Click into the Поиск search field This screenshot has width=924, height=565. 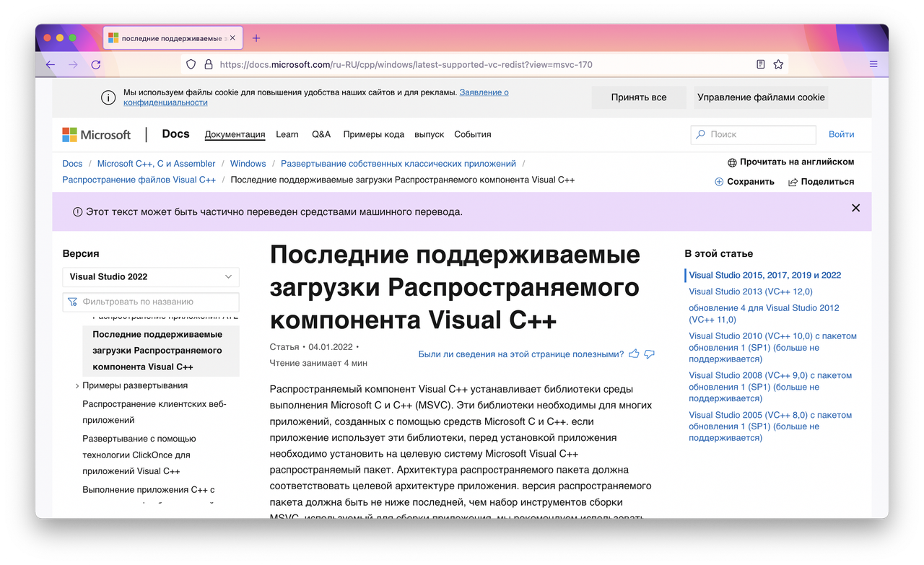point(754,134)
